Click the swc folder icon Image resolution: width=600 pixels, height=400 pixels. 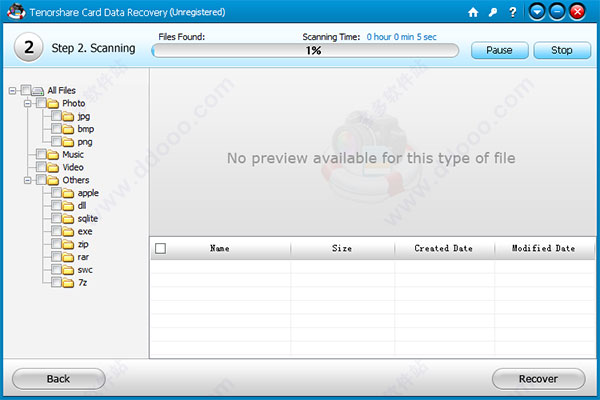(x=68, y=270)
